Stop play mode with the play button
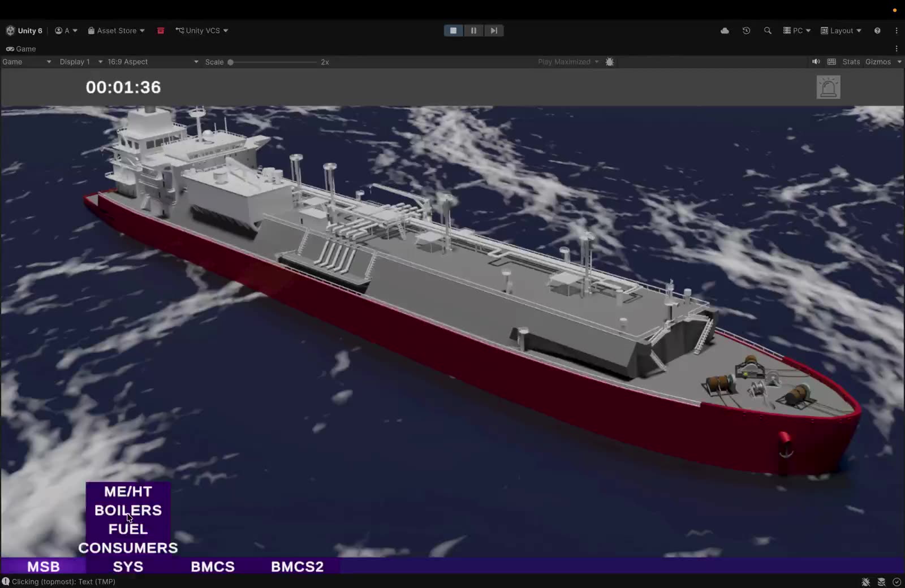The height and width of the screenshot is (588, 905). [x=453, y=31]
